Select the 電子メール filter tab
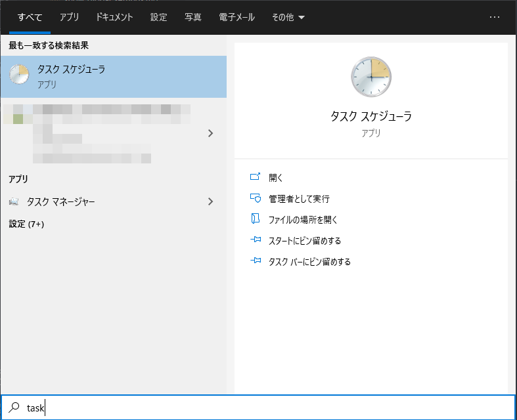 236,17
